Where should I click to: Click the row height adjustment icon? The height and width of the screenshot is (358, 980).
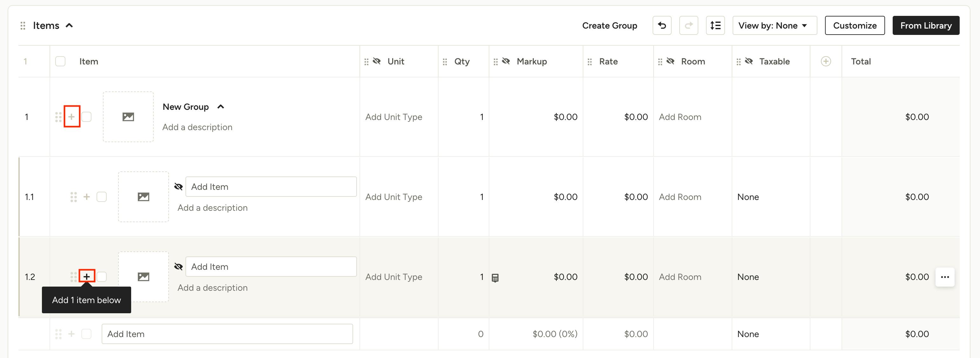(x=715, y=25)
